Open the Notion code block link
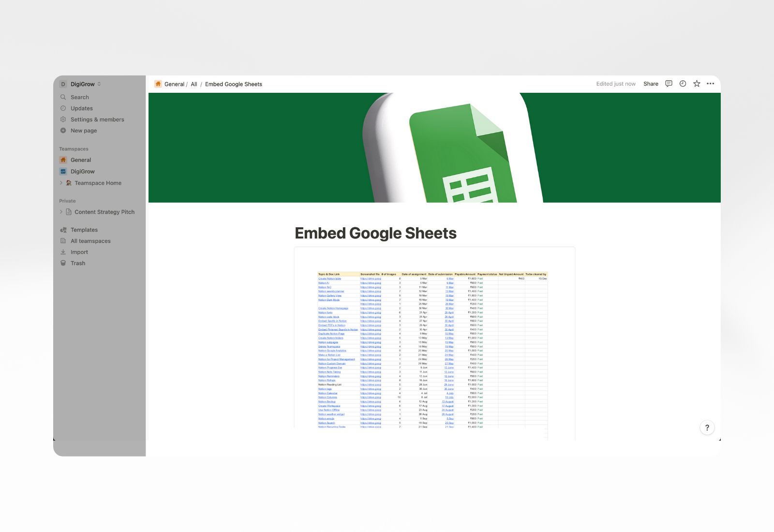 pos(328,317)
